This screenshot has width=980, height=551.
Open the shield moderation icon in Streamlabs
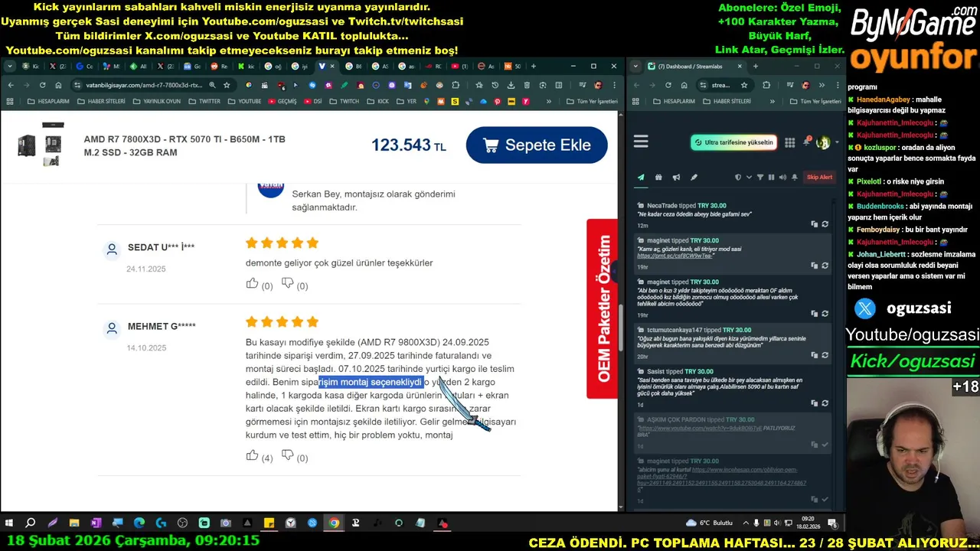coord(738,177)
